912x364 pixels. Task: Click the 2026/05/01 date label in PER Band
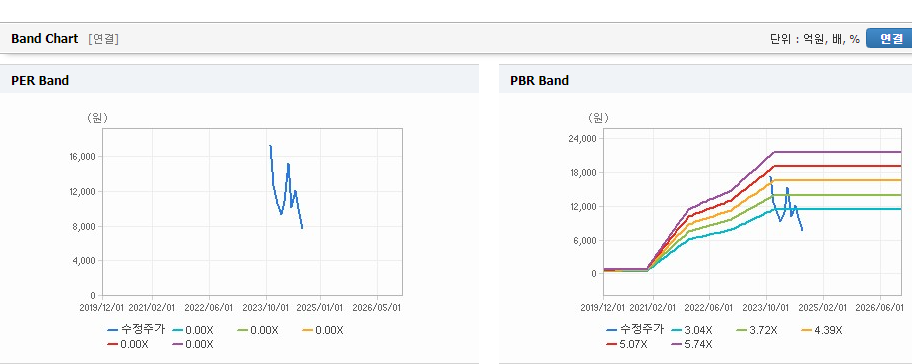click(377, 307)
